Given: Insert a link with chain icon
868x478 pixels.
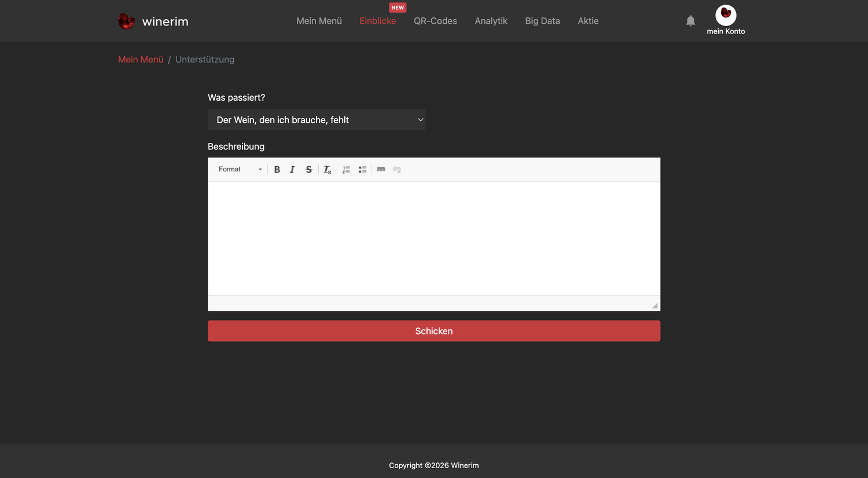Looking at the screenshot, I should 381,170.
